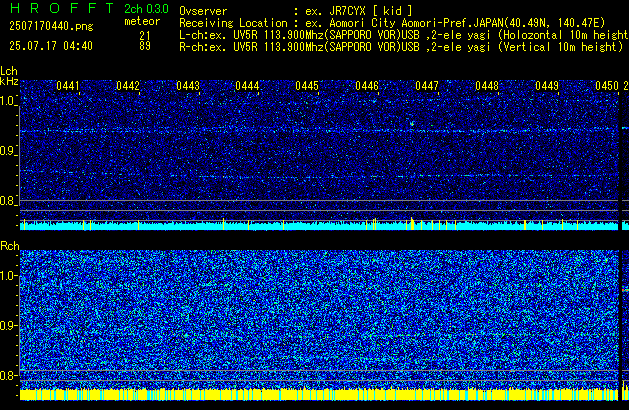Select the meteor count value 89
Image resolution: width=629 pixels, height=410 pixels.
pyautogui.click(x=145, y=46)
